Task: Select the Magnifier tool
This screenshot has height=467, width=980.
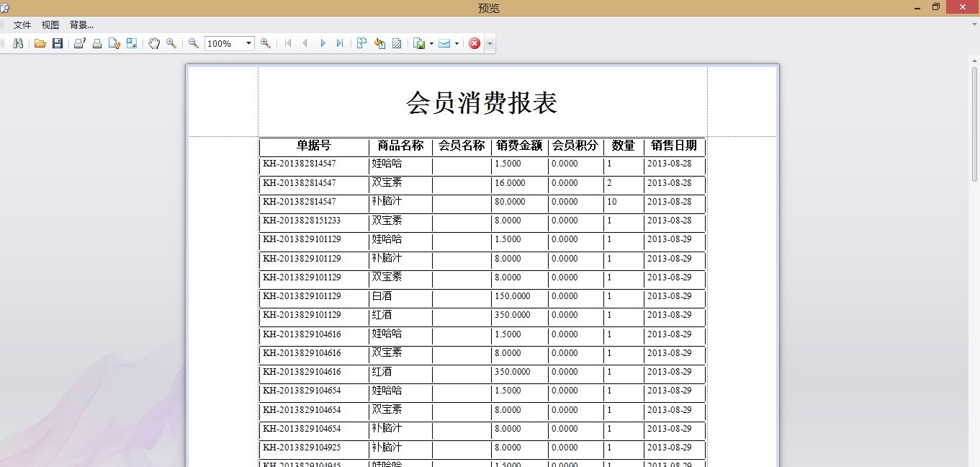Action: [171, 43]
